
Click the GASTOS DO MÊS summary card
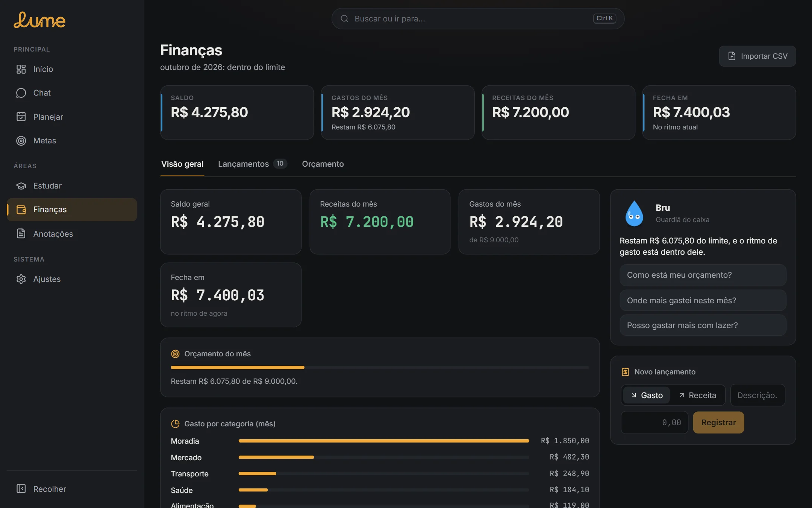click(x=398, y=113)
